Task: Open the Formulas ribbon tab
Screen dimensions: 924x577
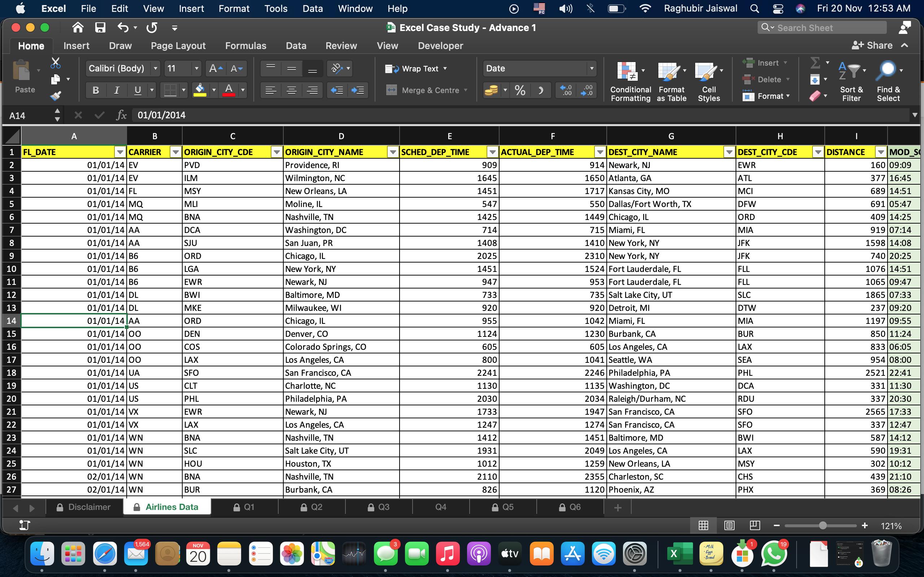Action: click(245, 46)
